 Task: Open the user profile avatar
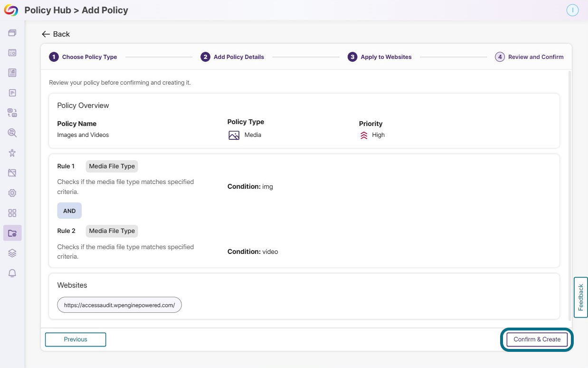coord(573,10)
